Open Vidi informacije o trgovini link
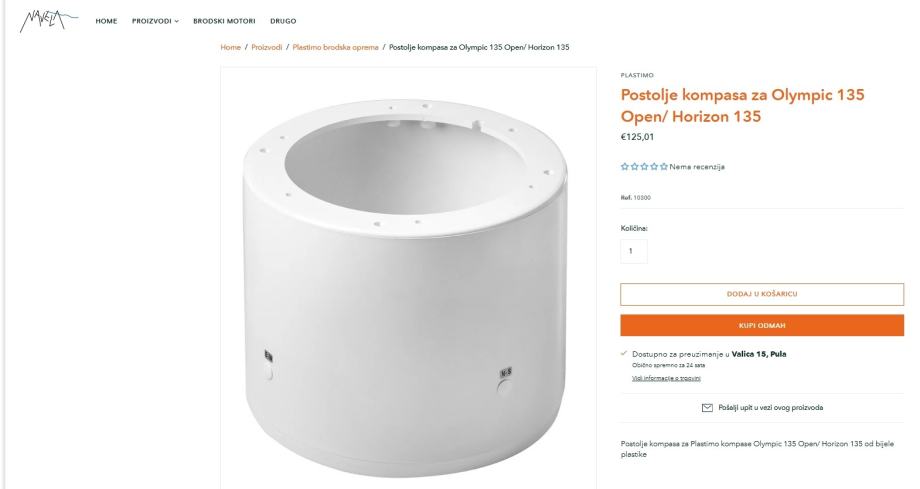Image resolution: width=920 pixels, height=489 pixels. (666, 378)
